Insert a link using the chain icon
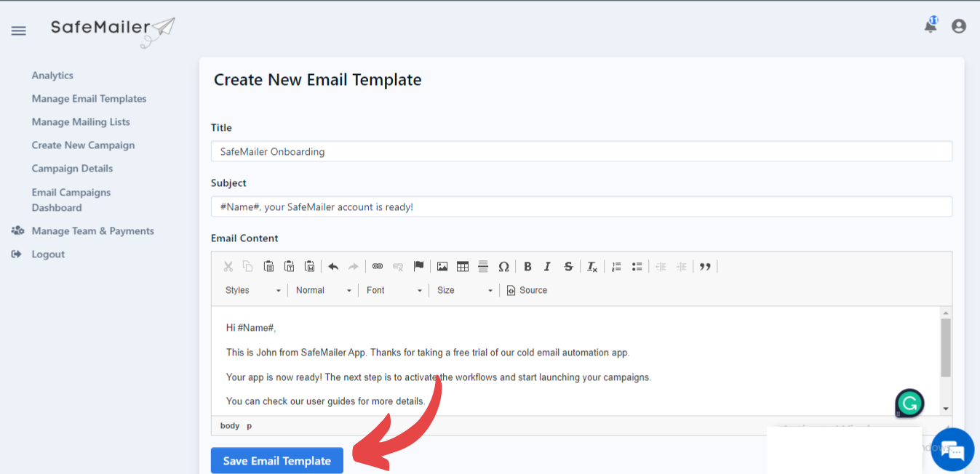 (378, 267)
